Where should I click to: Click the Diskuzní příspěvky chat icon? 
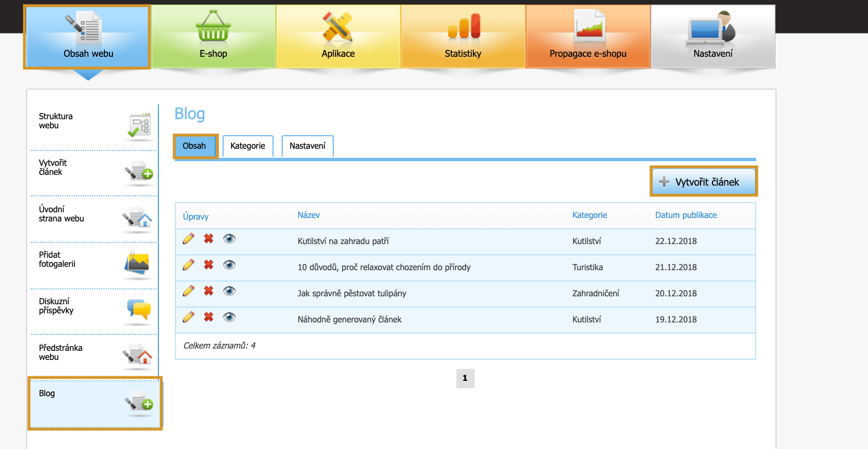pos(139,311)
